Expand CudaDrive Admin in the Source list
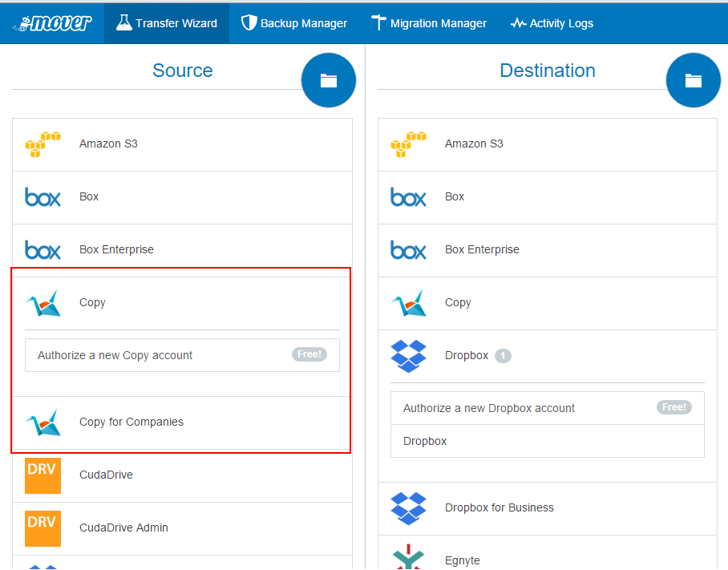This screenshot has height=570, width=728. (182, 528)
